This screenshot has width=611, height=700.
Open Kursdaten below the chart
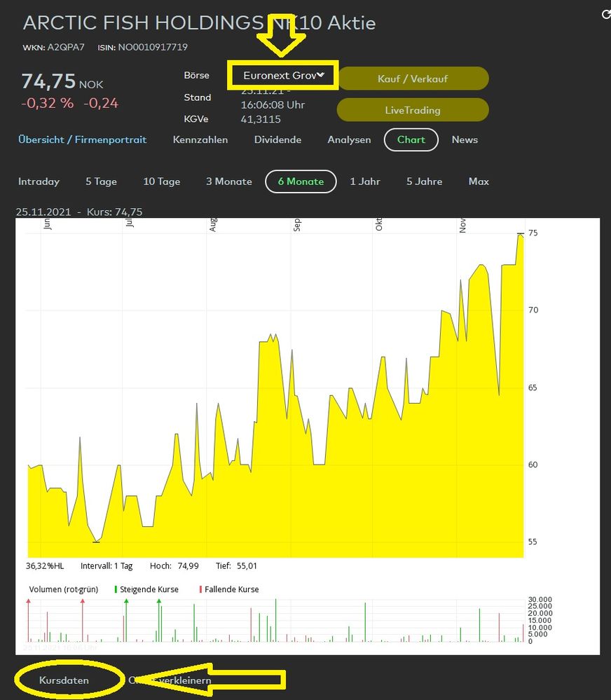[x=64, y=680]
